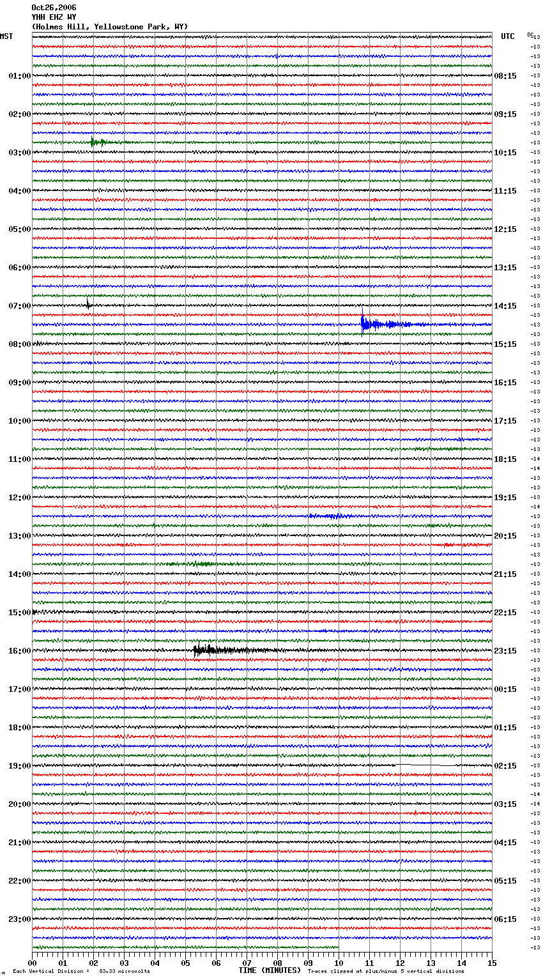Click the flat dropout segment on the 19:00 trace
The width and height of the screenshot is (543, 980).
(427, 765)
